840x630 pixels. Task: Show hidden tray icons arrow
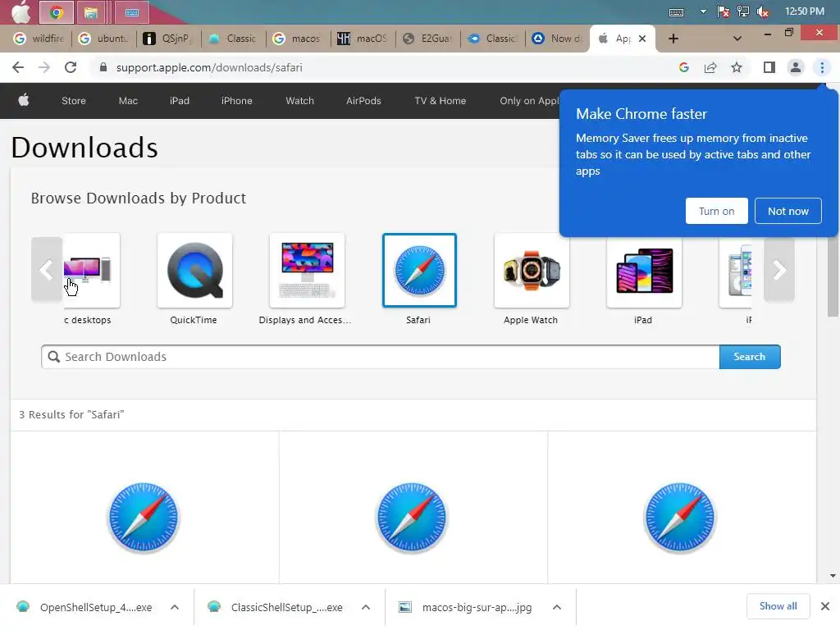point(703,11)
